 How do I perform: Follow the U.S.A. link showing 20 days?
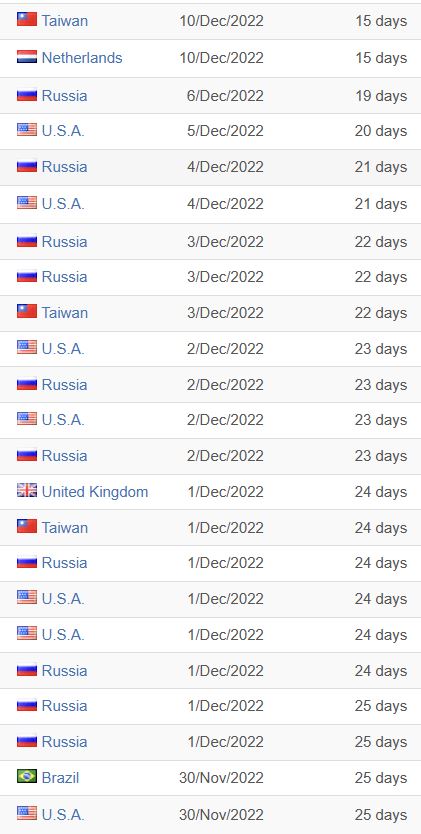63,131
